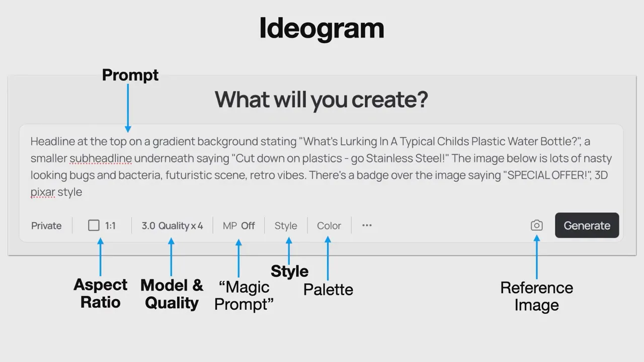Open the three-dots more options menu

click(x=367, y=225)
